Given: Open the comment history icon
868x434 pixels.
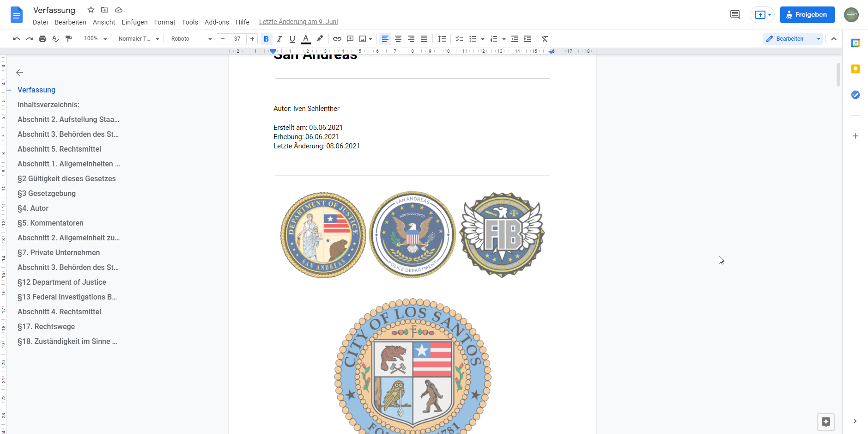Looking at the screenshot, I should [x=734, y=15].
